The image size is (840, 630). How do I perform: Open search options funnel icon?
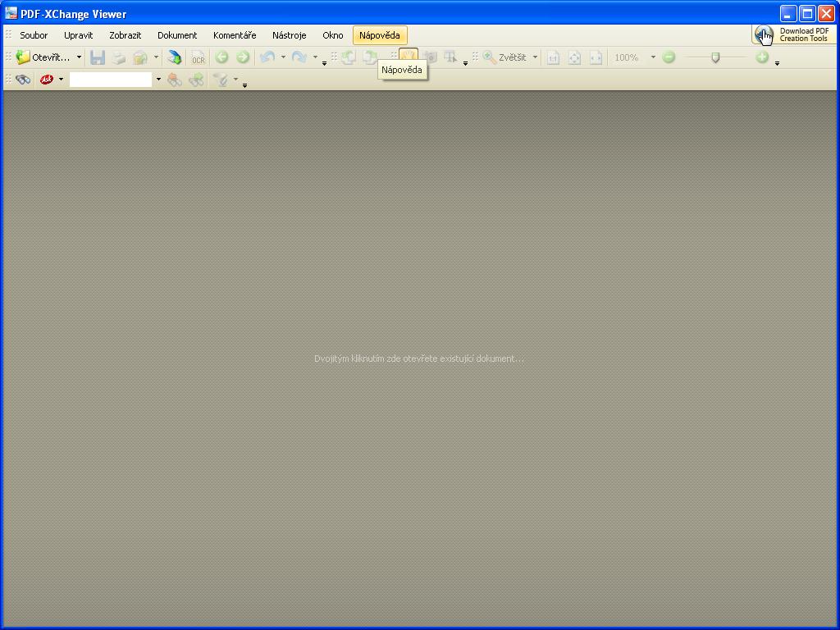point(220,80)
